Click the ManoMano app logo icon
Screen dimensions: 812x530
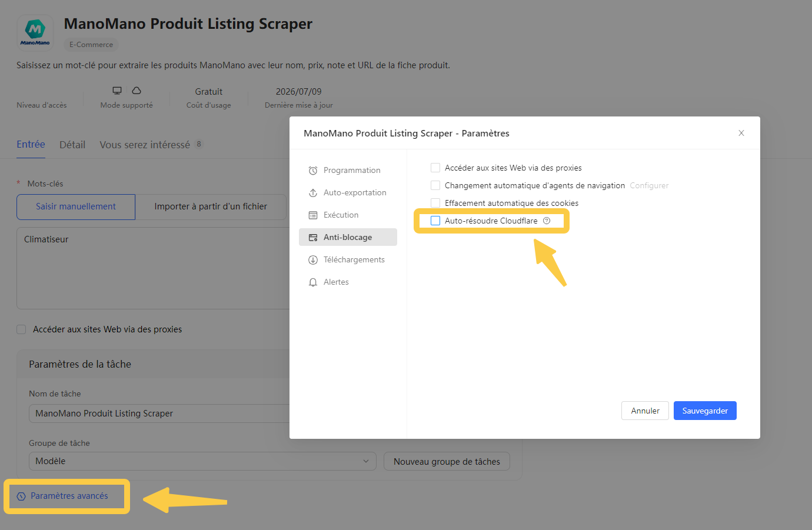click(35, 33)
